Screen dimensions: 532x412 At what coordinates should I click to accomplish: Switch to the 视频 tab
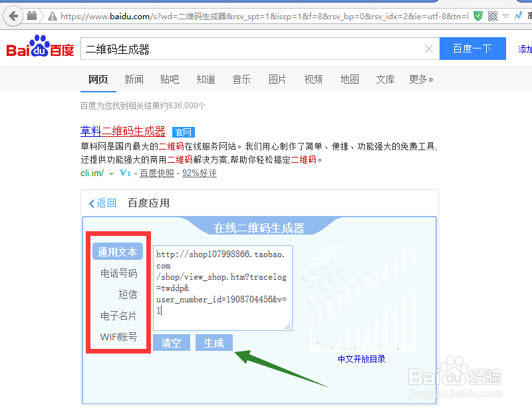click(x=313, y=79)
